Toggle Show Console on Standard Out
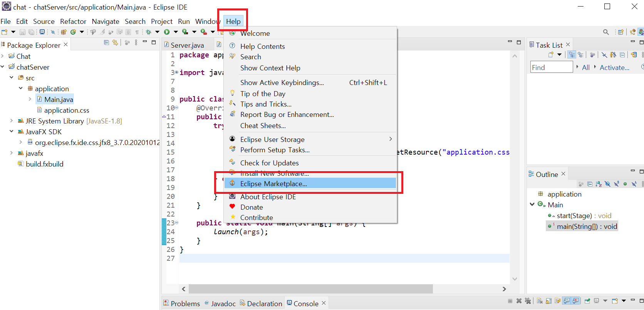 (x=567, y=301)
